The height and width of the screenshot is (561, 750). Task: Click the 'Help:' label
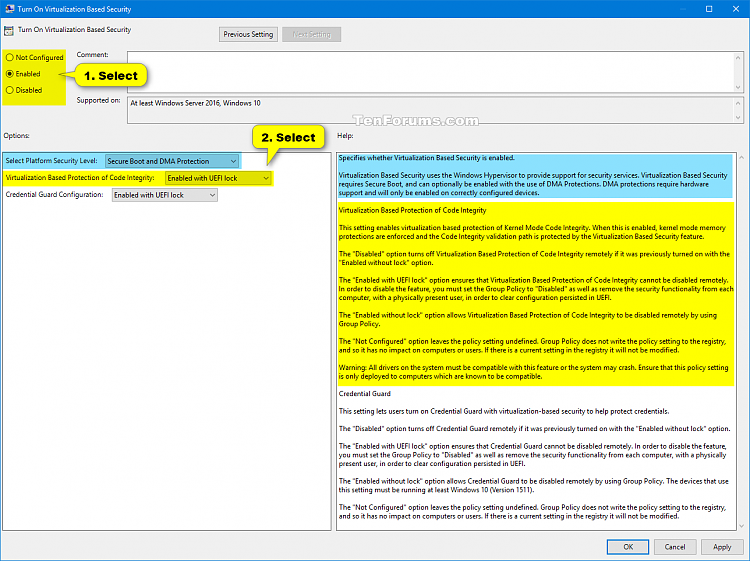point(345,136)
